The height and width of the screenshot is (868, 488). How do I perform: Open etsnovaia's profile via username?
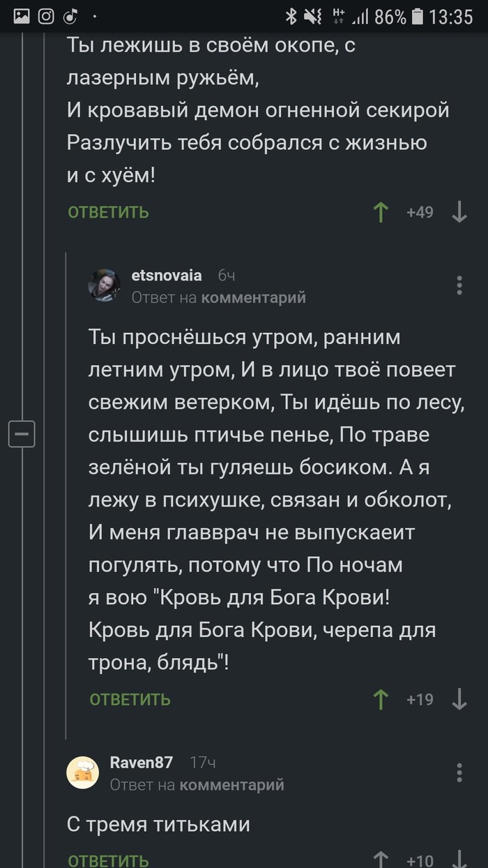tap(167, 276)
